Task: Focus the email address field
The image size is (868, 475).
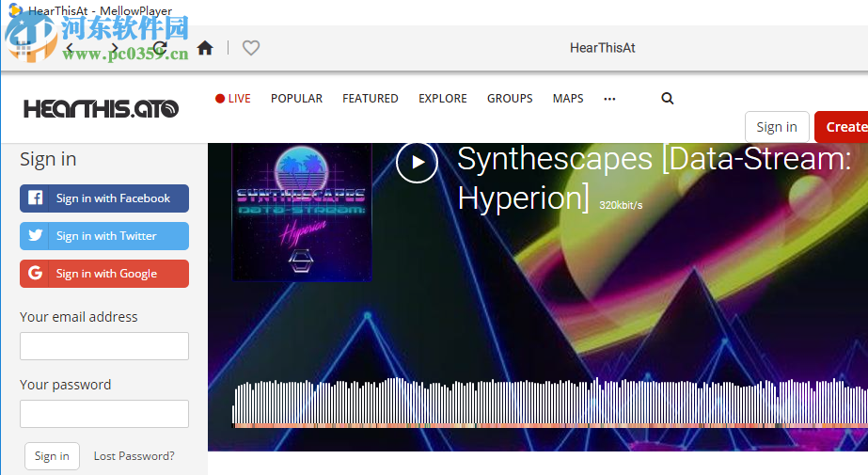Action: click(104, 346)
